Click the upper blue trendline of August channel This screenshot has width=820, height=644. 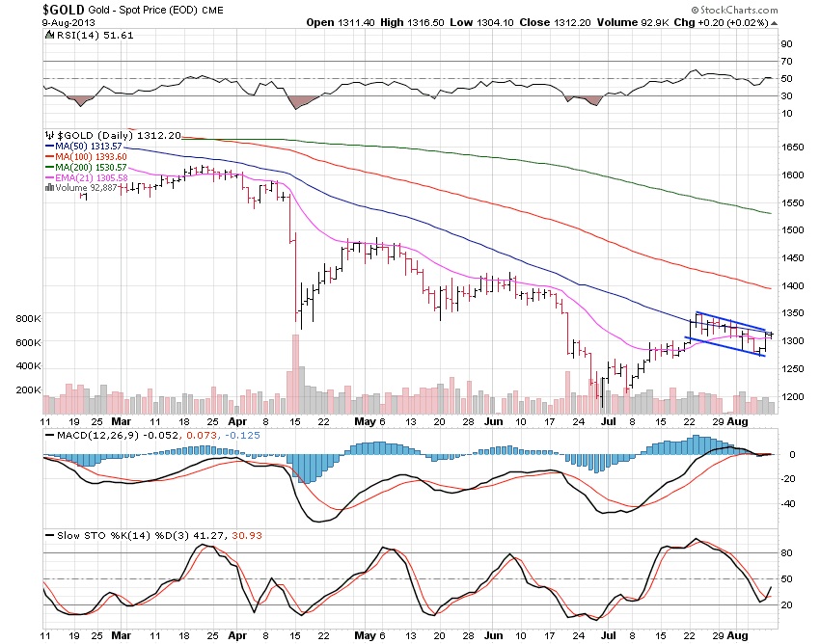pyautogui.click(x=730, y=321)
